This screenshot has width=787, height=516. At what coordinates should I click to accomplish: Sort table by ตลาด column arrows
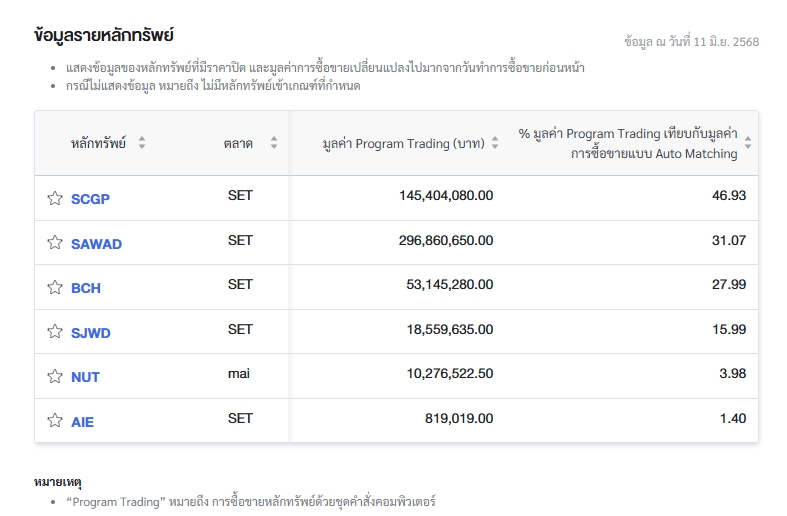pyautogui.click(x=274, y=143)
